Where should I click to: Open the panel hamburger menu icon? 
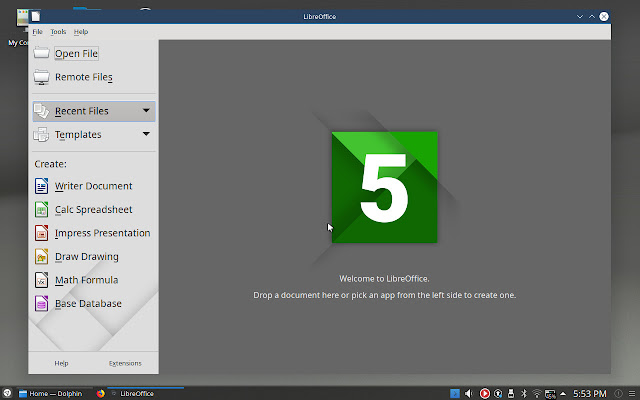(632, 393)
